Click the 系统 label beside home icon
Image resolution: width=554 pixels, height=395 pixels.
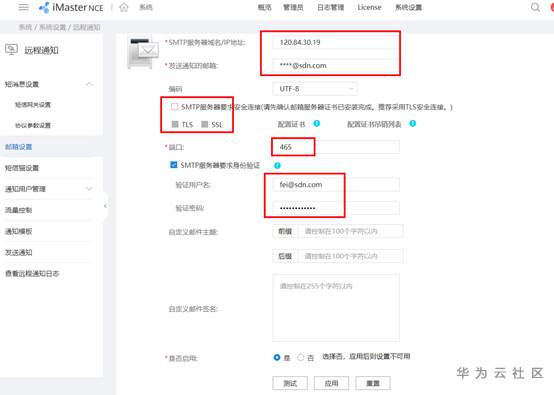coord(146,7)
